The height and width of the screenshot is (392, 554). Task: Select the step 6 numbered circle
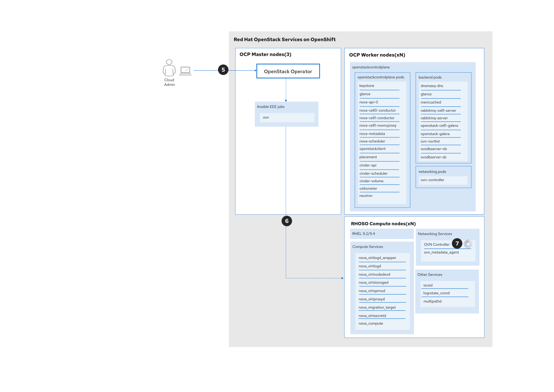[x=287, y=221]
